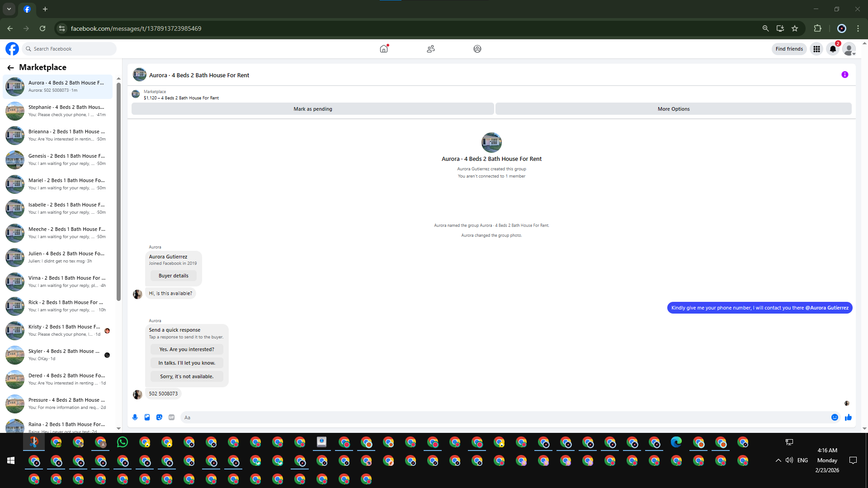
Task: Open the Brieanna 2 Beds 1 Bath conversation
Action: point(58,136)
